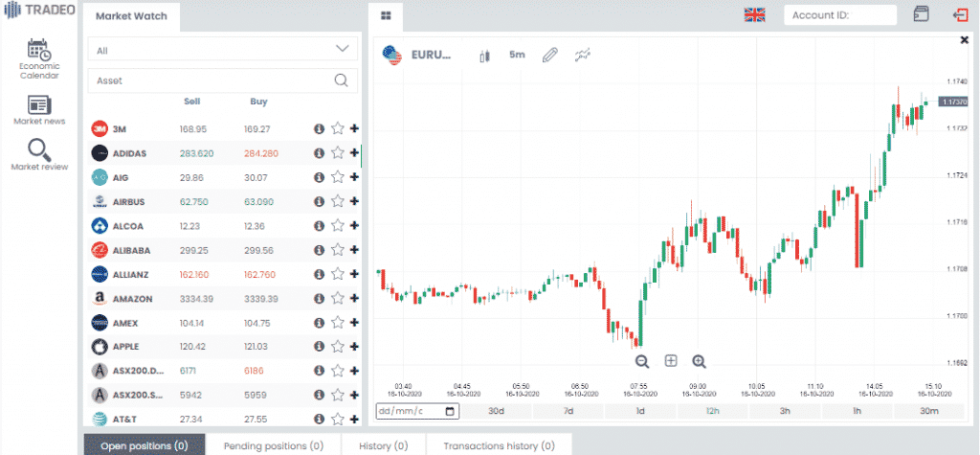Zoom in the chart
Viewport: 980px width, 455px height.
(700, 361)
